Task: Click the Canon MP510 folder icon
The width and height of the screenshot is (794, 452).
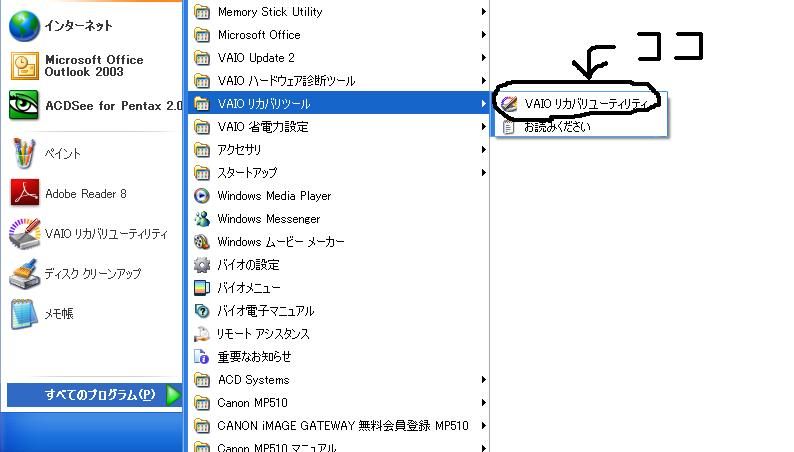Action: coord(202,403)
